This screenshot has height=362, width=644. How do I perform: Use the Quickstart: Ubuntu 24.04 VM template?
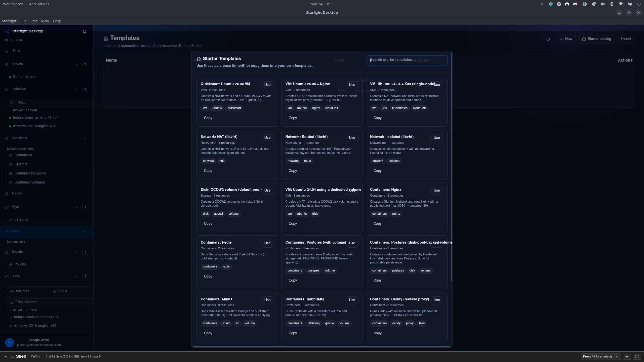pyautogui.click(x=267, y=85)
